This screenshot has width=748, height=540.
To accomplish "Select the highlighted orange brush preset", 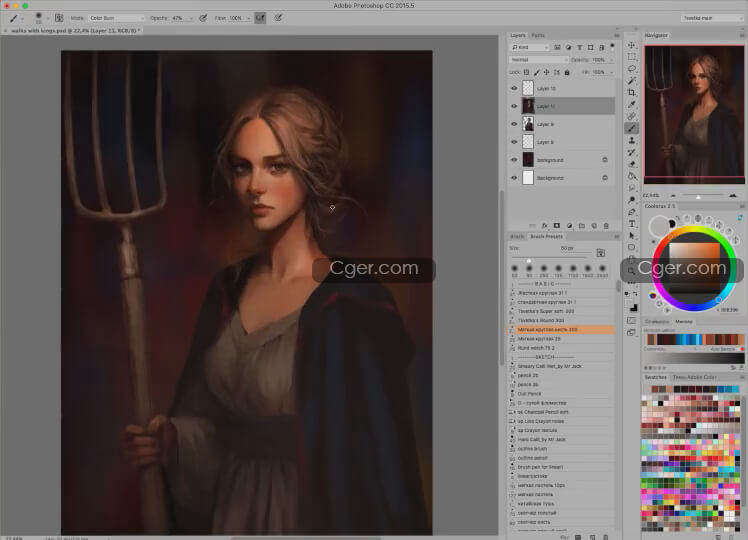I will click(561, 330).
